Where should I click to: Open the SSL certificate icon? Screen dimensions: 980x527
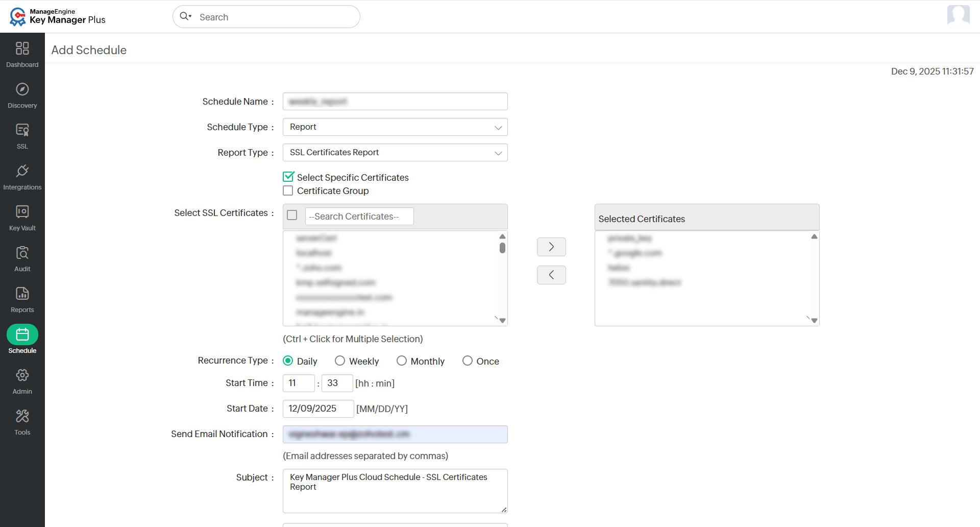pyautogui.click(x=22, y=130)
